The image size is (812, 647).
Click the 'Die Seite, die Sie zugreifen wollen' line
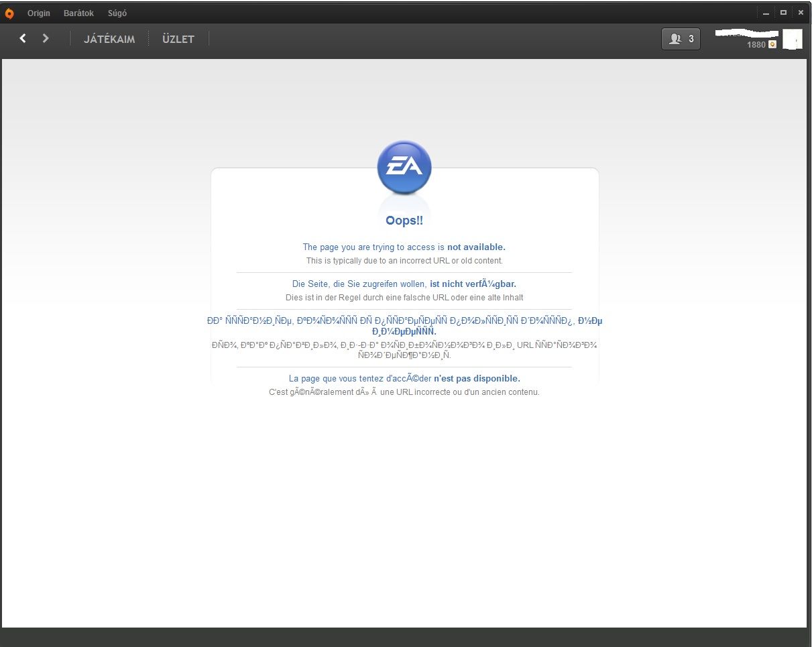(404, 284)
